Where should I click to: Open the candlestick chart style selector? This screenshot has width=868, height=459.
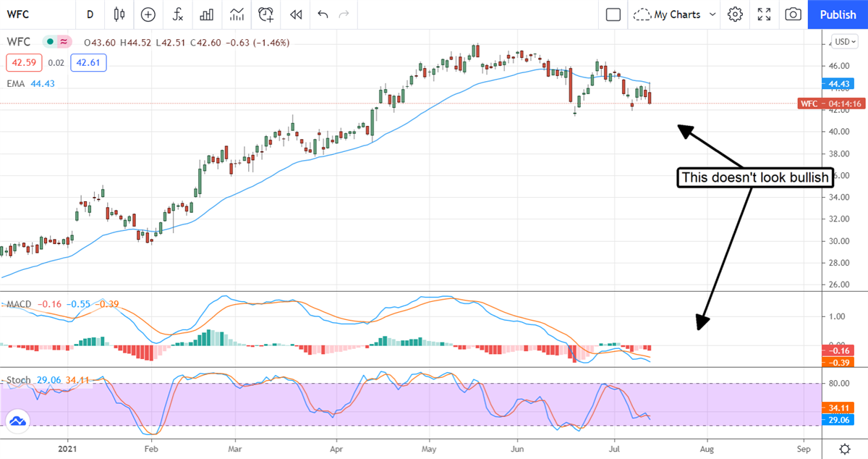coord(119,14)
